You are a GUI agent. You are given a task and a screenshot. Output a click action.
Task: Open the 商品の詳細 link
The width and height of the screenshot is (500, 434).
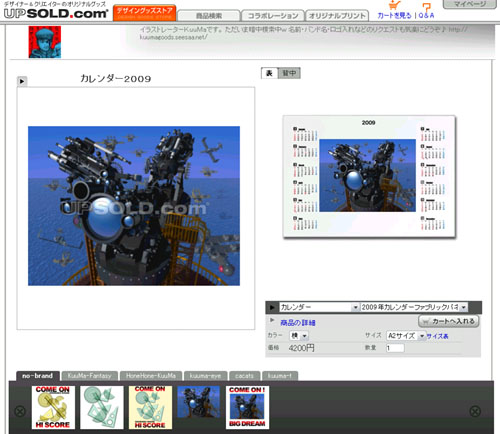[298, 323]
